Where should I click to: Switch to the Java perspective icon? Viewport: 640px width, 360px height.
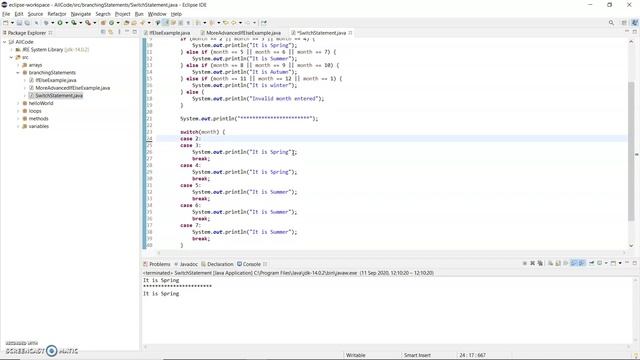point(634,23)
